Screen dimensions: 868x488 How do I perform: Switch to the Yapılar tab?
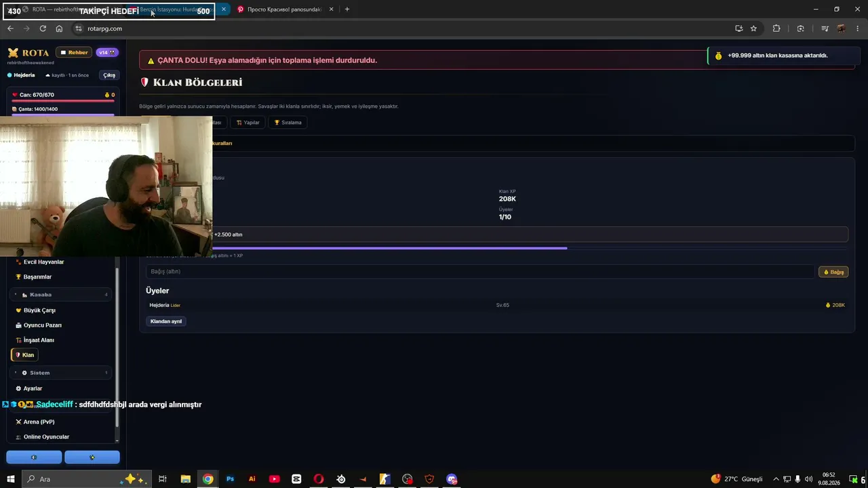pyautogui.click(x=248, y=123)
